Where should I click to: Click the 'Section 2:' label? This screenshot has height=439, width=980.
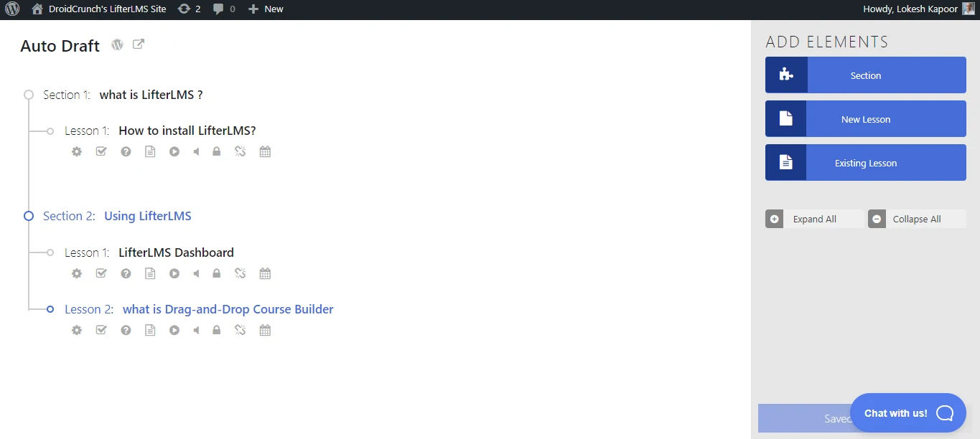click(x=69, y=216)
